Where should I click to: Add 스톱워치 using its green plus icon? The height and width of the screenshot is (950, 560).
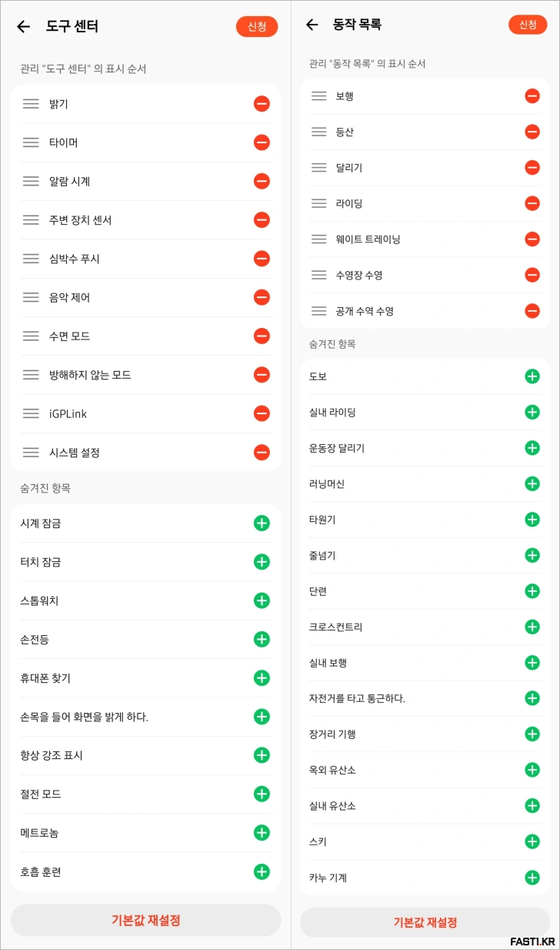(262, 600)
